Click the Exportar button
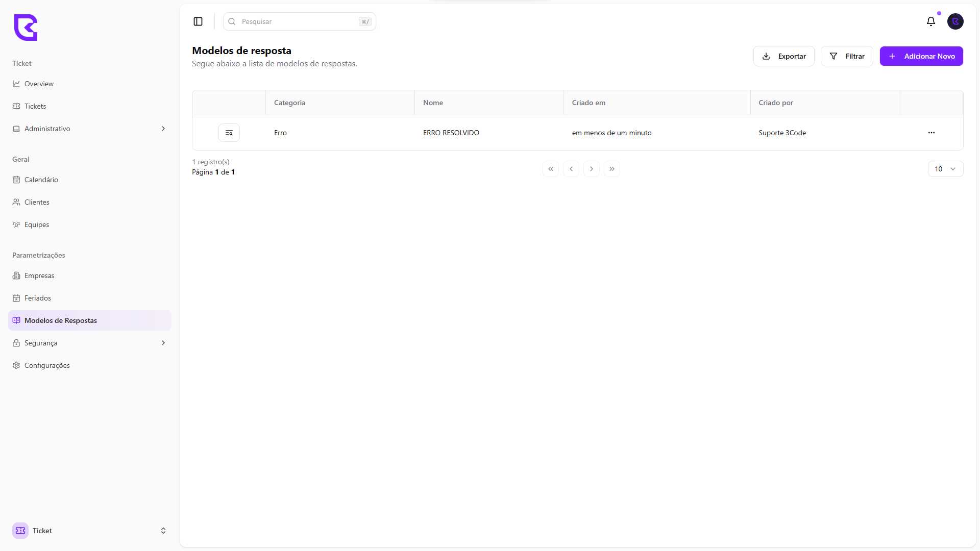 tap(784, 56)
